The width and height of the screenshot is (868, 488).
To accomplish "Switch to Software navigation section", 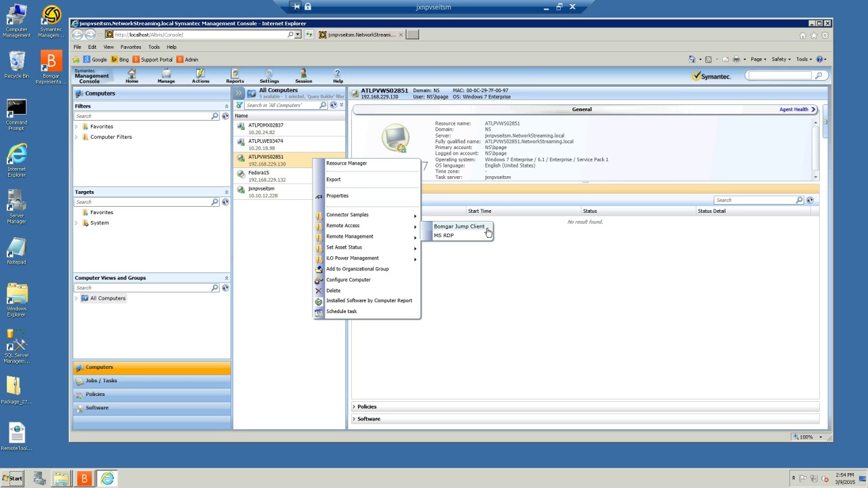I will (152, 408).
